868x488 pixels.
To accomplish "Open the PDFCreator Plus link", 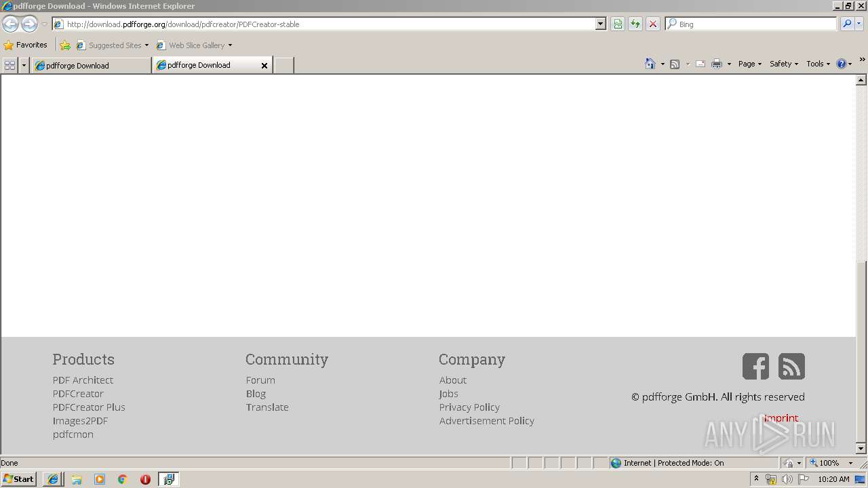I will pyautogui.click(x=89, y=407).
